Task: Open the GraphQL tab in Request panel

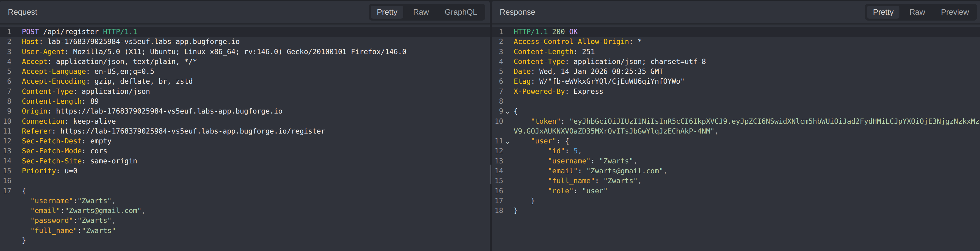Action: pos(460,12)
